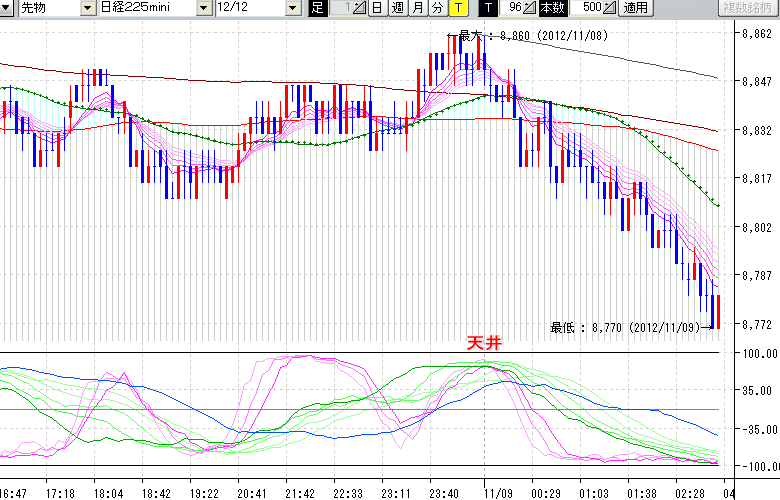Focus the 本数 field showing 500
Viewport: 780px width, 500px height.
click(x=589, y=8)
